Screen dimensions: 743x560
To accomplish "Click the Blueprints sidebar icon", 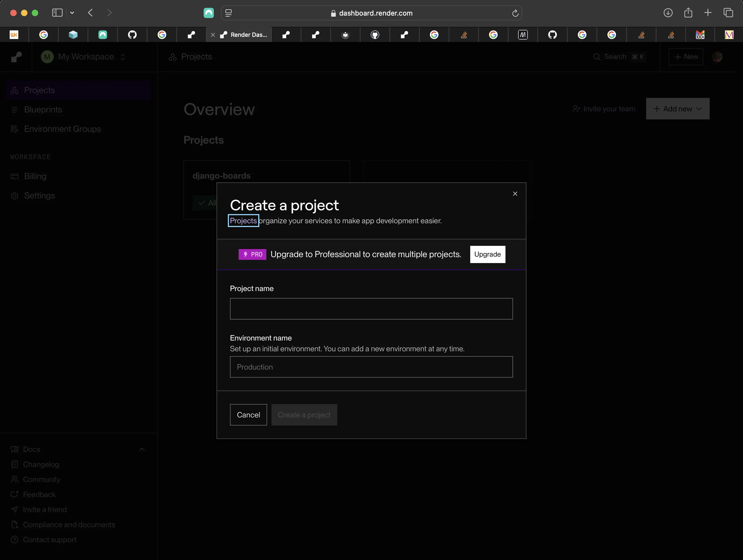I will coord(15,109).
